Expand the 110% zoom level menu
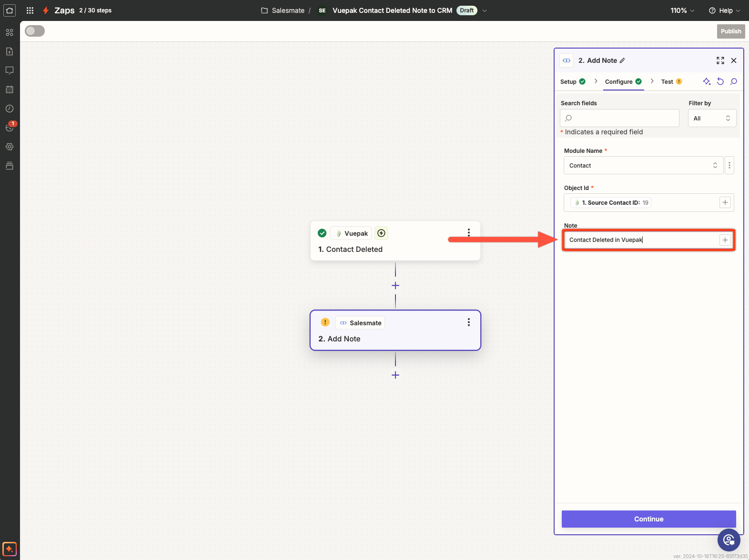749x560 pixels. pos(682,10)
